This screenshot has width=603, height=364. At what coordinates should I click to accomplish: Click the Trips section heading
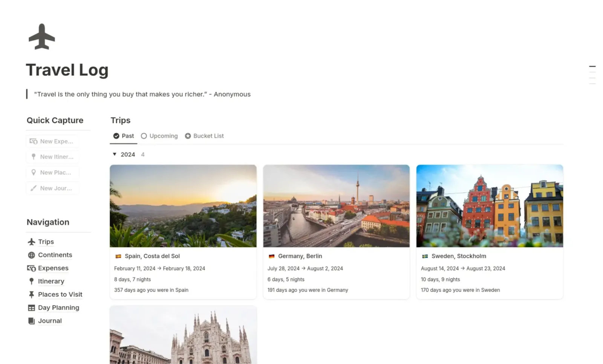(x=121, y=120)
